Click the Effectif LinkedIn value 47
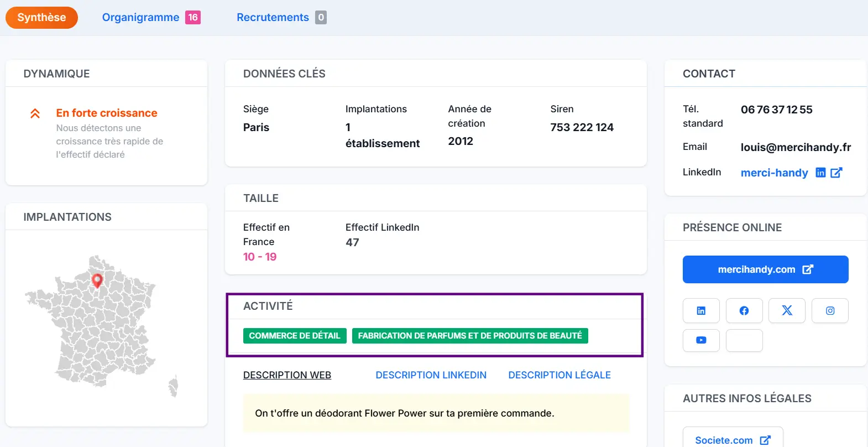Viewport: 868px width, 447px height. pyautogui.click(x=352, y=242)
